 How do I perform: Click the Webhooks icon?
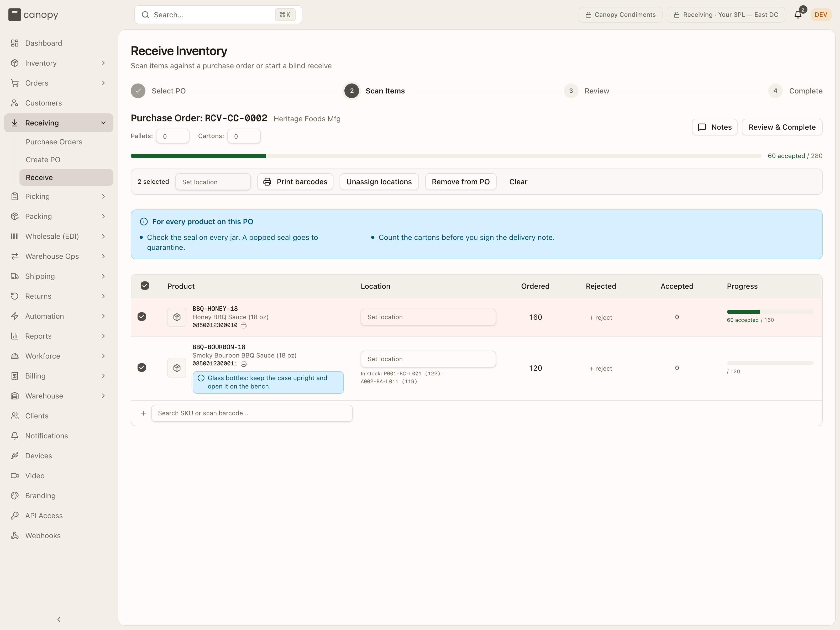pyautogui.click(x=15, y=535)
